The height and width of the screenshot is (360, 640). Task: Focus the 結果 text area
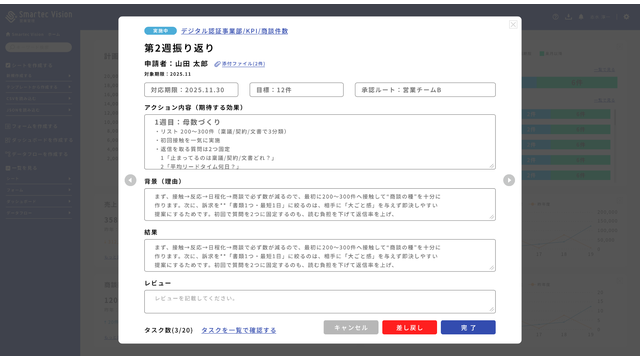[x=320, y=256]
